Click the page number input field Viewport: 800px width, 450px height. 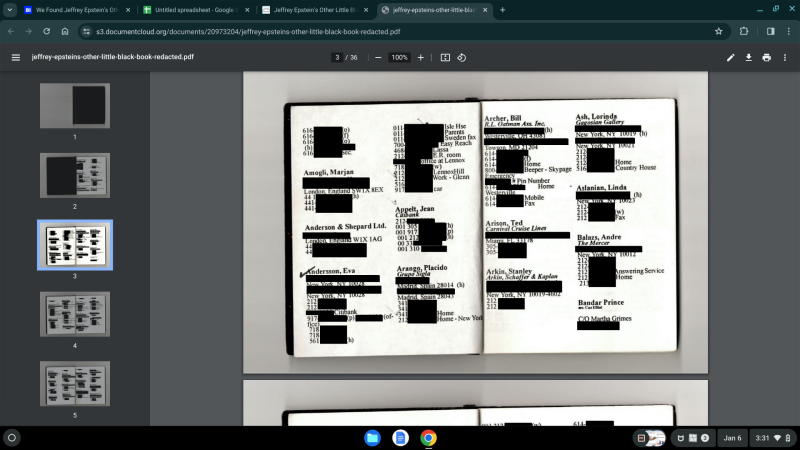point(338,58)
